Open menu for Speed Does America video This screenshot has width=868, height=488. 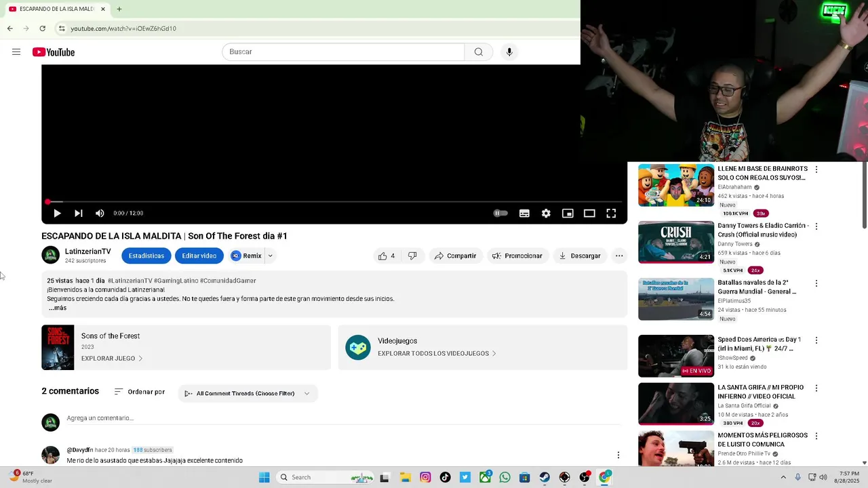(x=816, y=340)
